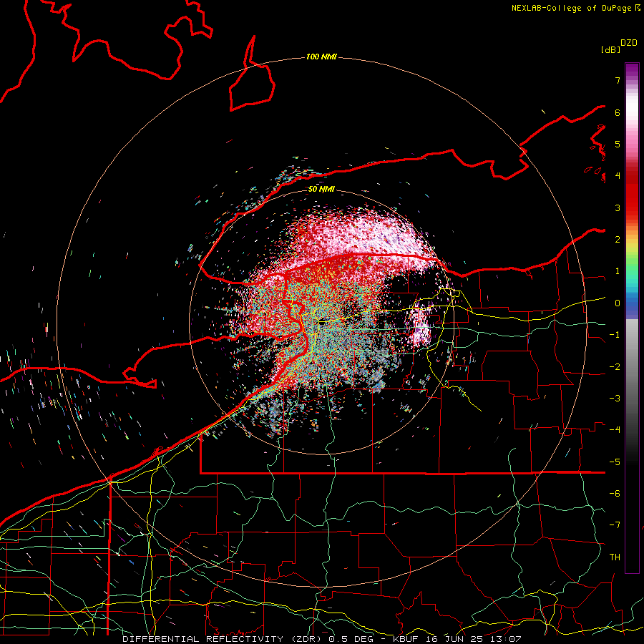Click the 0 value on the color scale

pyautogui.click(x=618, y=303)
